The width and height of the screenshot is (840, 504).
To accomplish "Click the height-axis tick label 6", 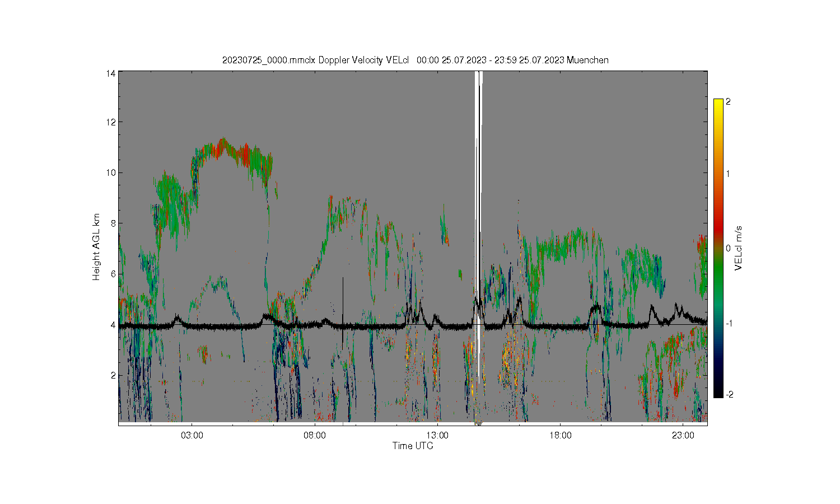I will pos(114,274).
